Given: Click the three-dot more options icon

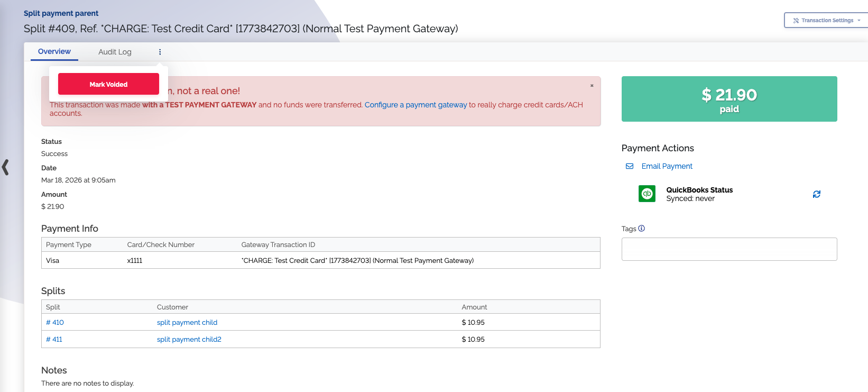Looking at the screenshot, I should 160,52.
